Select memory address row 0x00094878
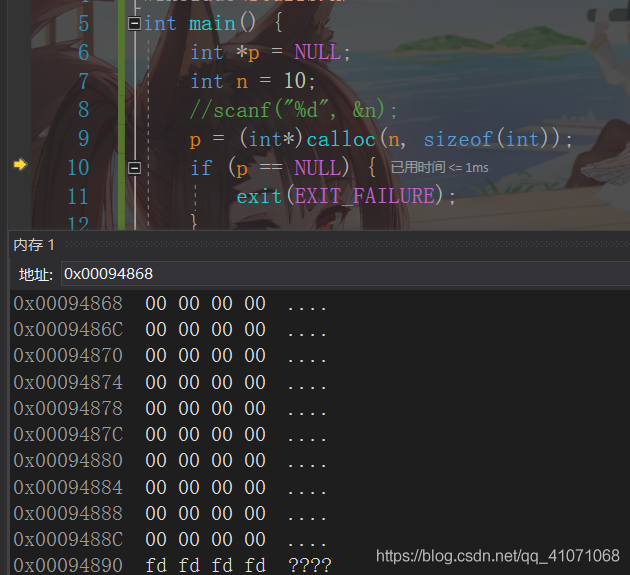 [x=170, y=409]
